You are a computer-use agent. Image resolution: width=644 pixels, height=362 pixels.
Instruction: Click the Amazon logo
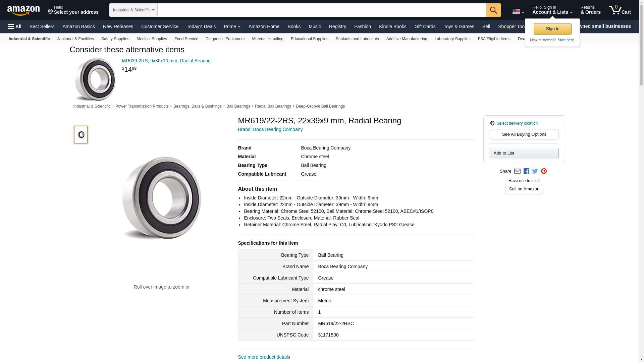coord(23,10)
